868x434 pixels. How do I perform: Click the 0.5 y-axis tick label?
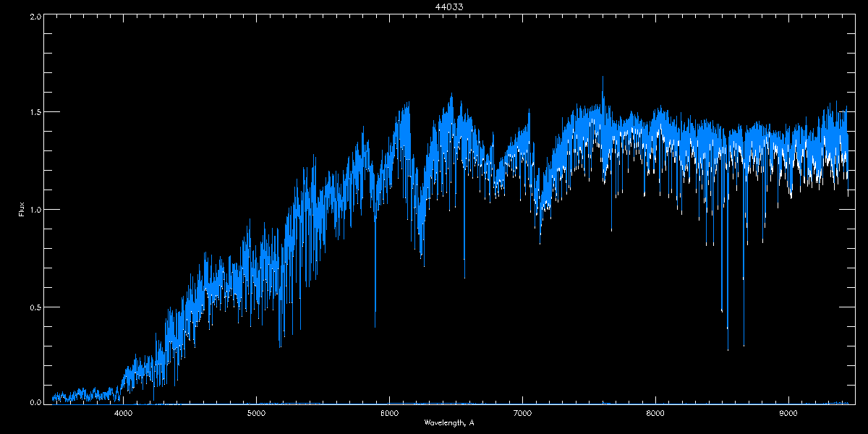34,307
